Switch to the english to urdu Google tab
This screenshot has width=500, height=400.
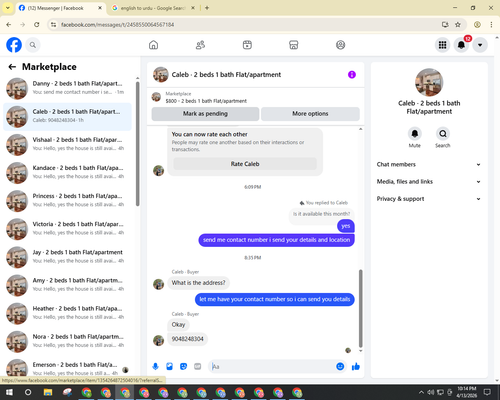(x=153, y=8)
